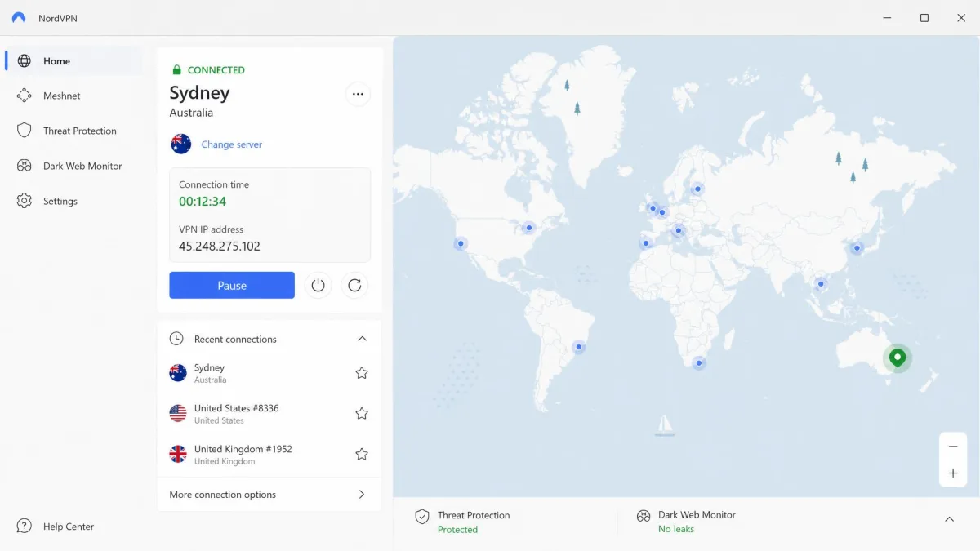Open Threat Protection status at bottom bar
Image resolution: width=980 pixels, height=551 pixels.
point(462,522)
